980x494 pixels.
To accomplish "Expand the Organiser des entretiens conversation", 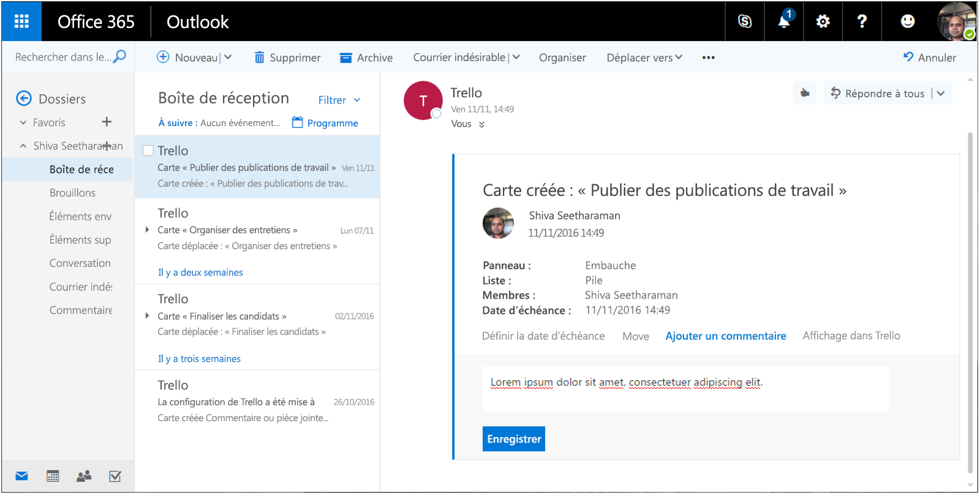I will [147, 230].
